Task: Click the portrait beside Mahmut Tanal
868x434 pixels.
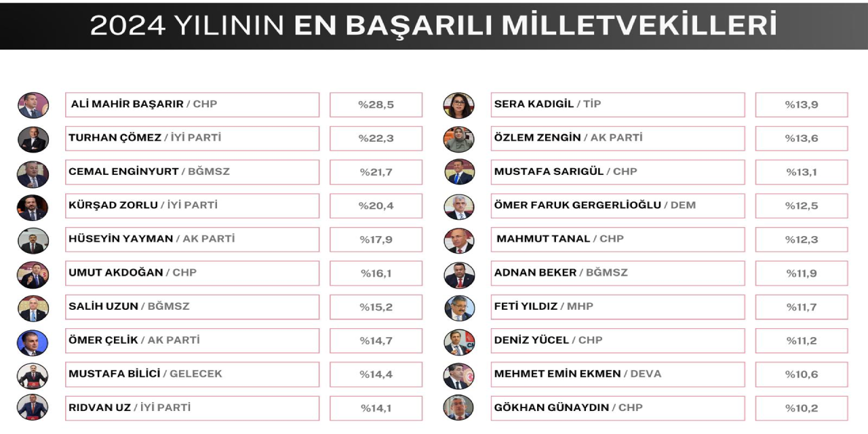Action: pos(459,240)
